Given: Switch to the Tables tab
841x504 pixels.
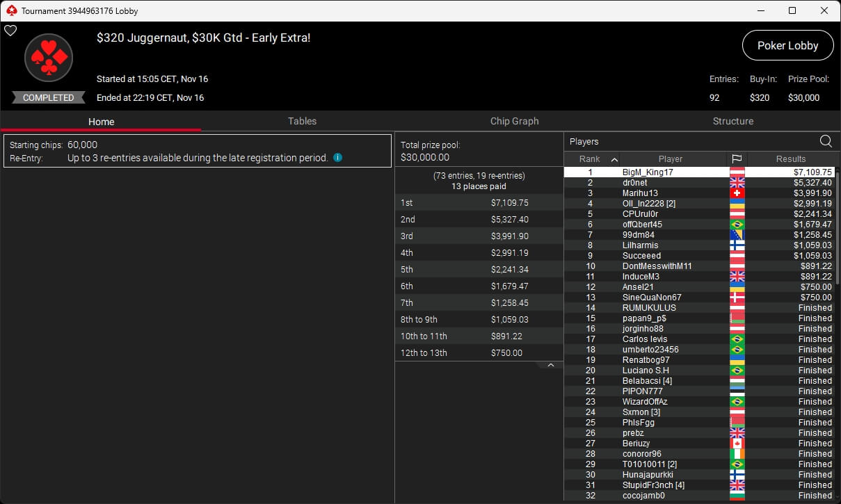Looking at the screenshot, I should pyautogui.click(x=302, y=121).
